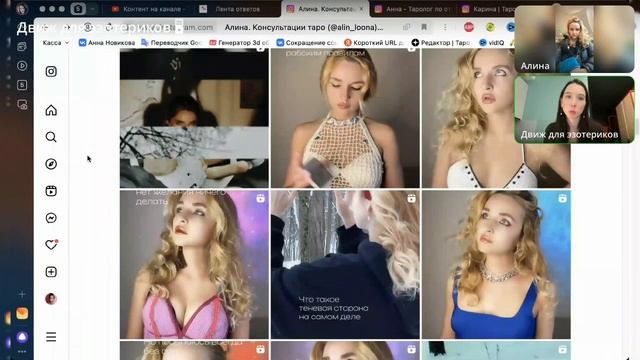Open the three-dot menu in address bar
The image size is (640, 360).
coord(445,27)
